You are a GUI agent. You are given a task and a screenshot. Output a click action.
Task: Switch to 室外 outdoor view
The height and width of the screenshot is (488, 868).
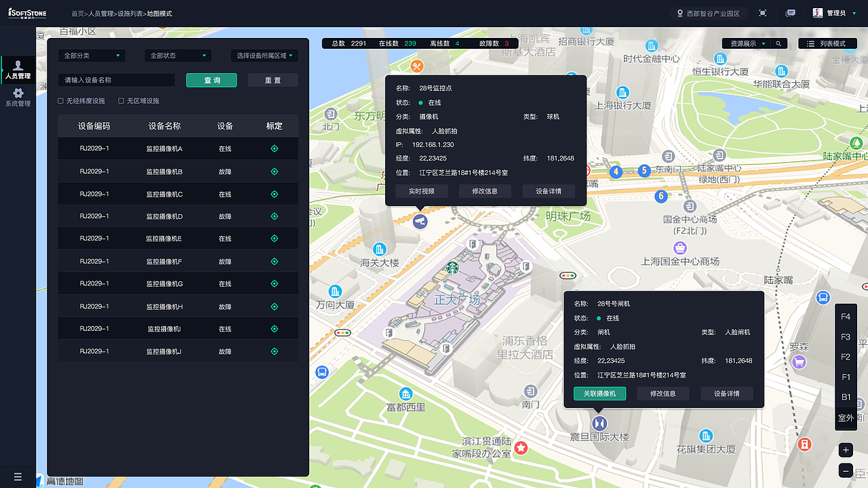(x=846, y=418)
